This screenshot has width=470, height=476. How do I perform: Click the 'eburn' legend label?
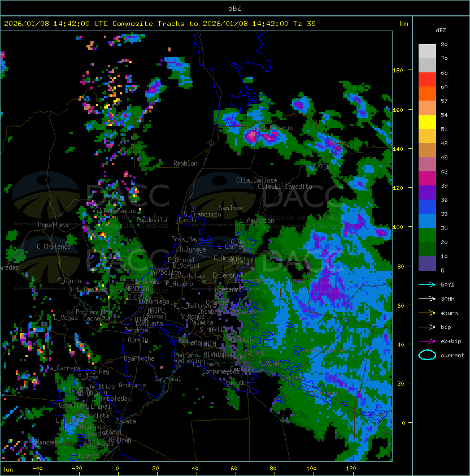pos(449,313)
